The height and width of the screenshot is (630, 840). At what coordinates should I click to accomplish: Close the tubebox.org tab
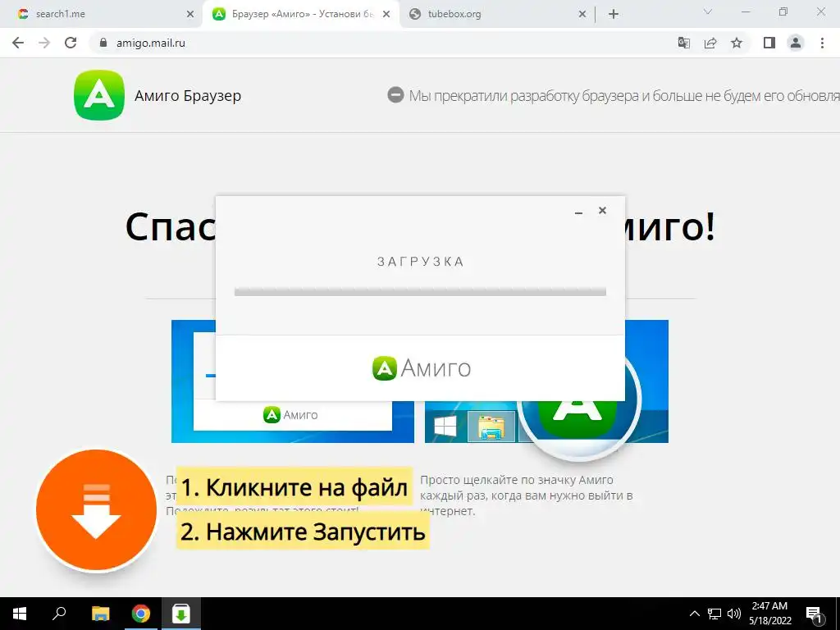(582, 15)
